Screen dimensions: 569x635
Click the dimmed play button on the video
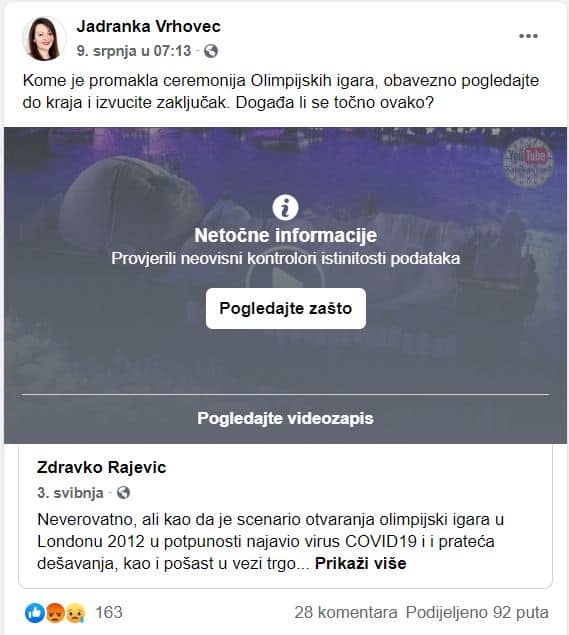point(285,279)
